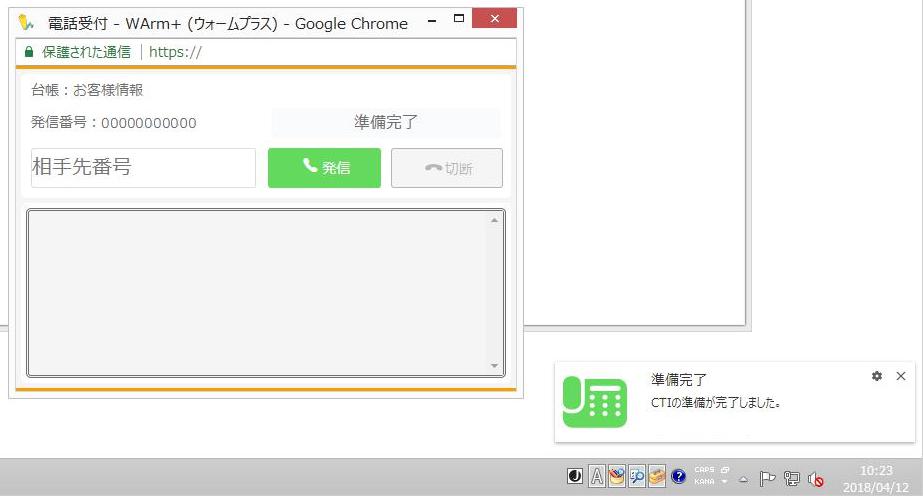
Task: Click the 切断 disconnect button
Action: (x=447, y=168)
